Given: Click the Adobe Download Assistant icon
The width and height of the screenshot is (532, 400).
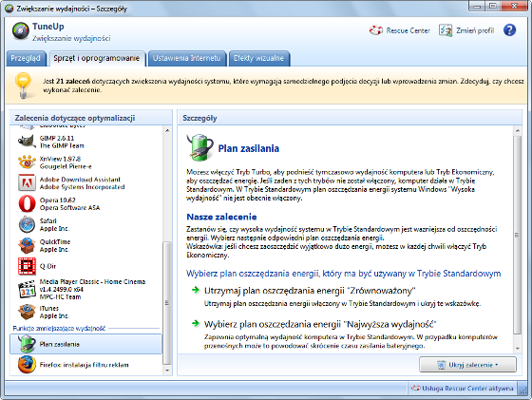Looking at the screenshot, I should [x=27, y=182].
